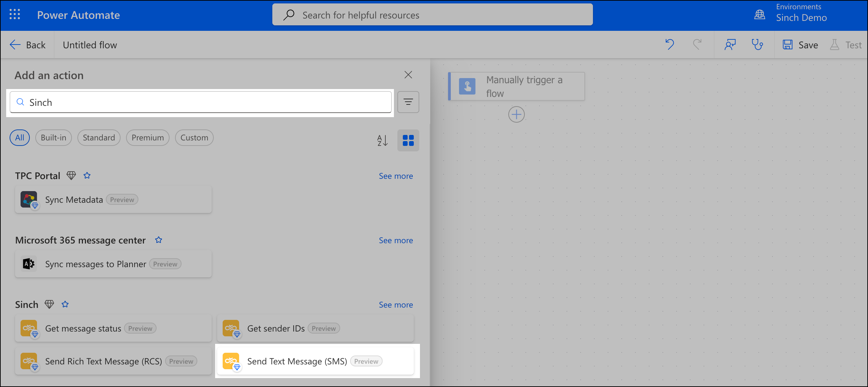This screenshot has width=868, height=387.
Task: Click the Sinch premium diamond icon
Action: pos(49,304)
